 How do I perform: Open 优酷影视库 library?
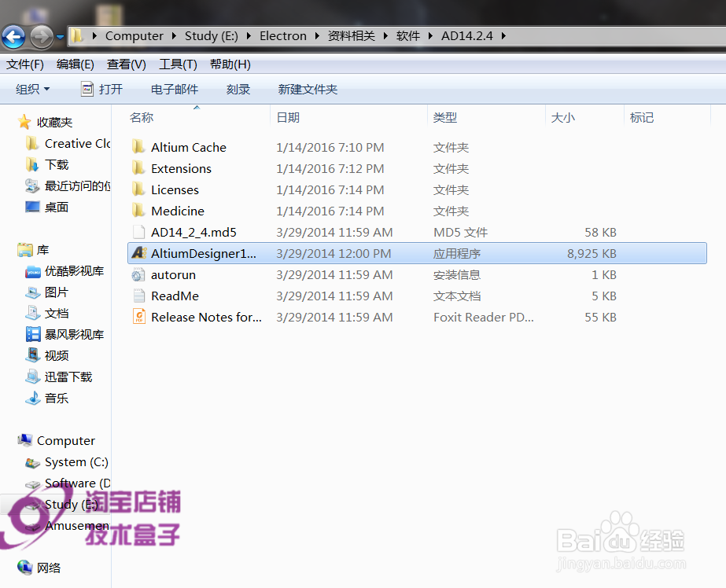[64, 271]
